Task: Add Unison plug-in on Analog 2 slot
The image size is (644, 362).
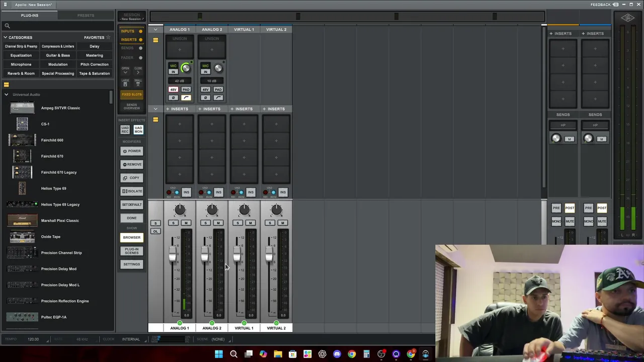Action: (x=212, y=49)
